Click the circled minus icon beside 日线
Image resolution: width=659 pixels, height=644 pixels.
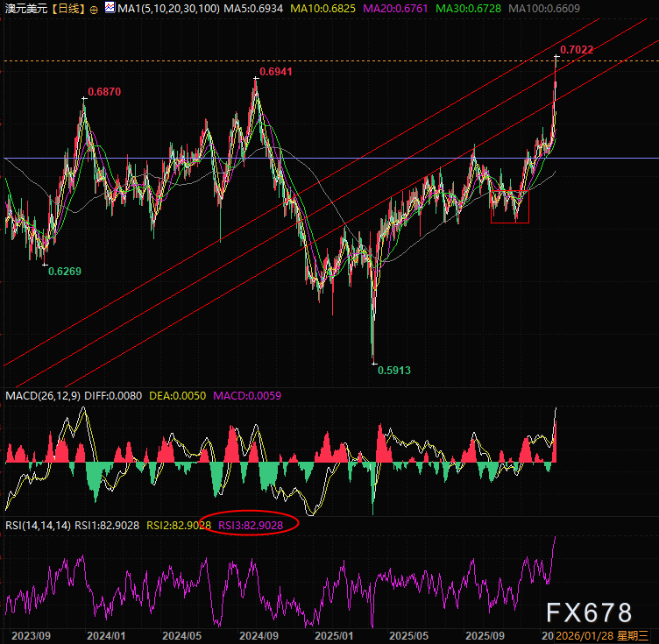[94, 8]
